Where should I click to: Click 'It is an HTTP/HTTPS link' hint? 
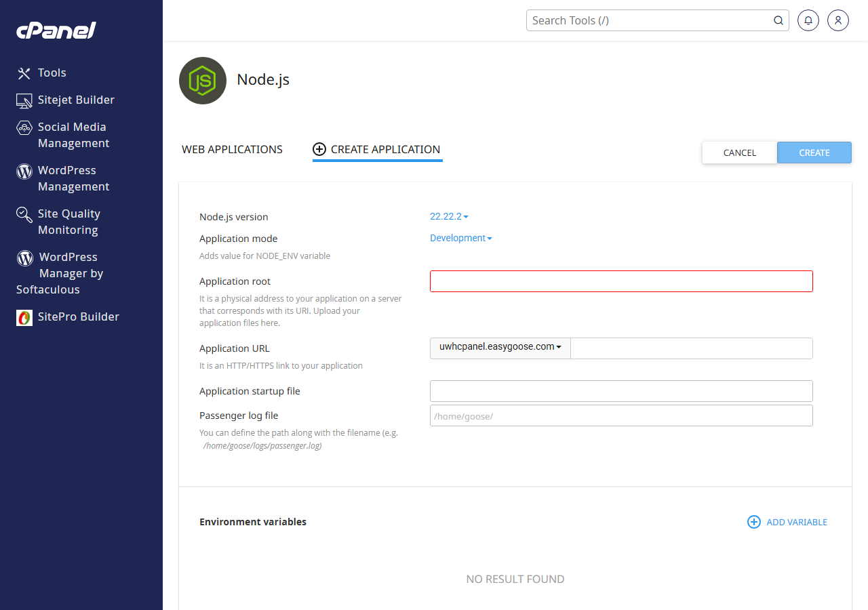coord(281,366)
